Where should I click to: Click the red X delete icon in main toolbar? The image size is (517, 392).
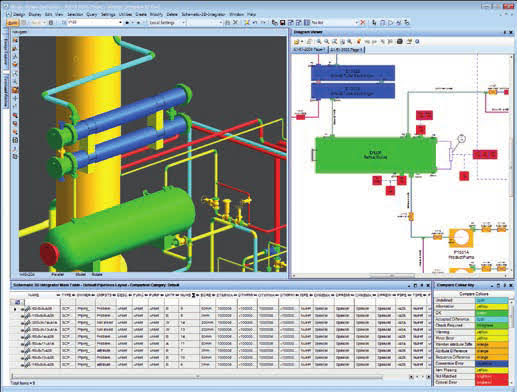363,22
